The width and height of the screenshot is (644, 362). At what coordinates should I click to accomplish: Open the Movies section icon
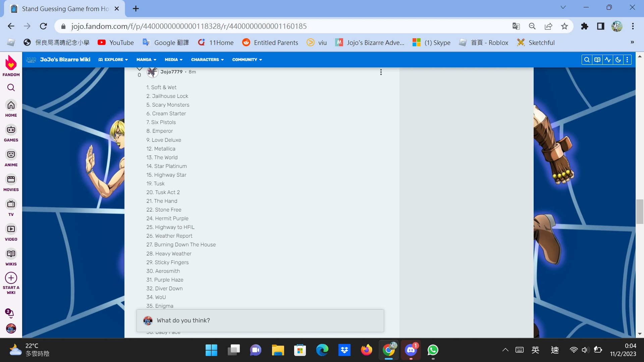click(x=11, y=179)
